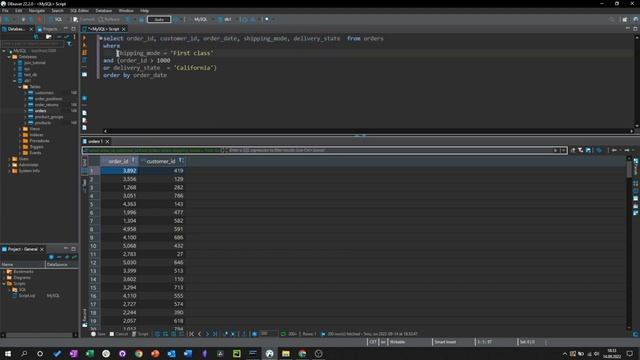
Task: Close the Project - General panel
Action: (42, 249)
